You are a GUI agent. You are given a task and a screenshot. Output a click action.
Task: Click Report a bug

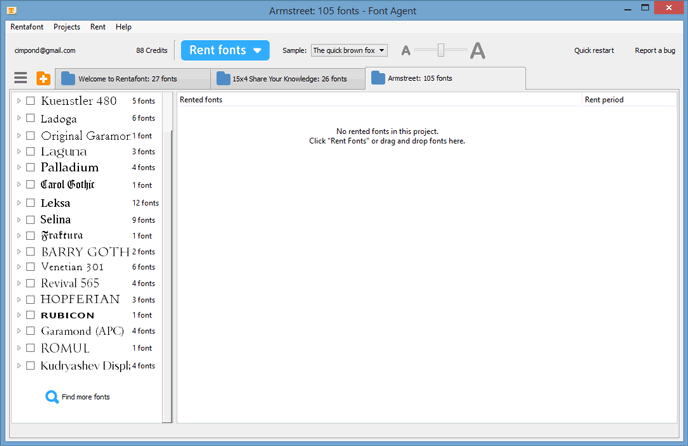[655, 50]
